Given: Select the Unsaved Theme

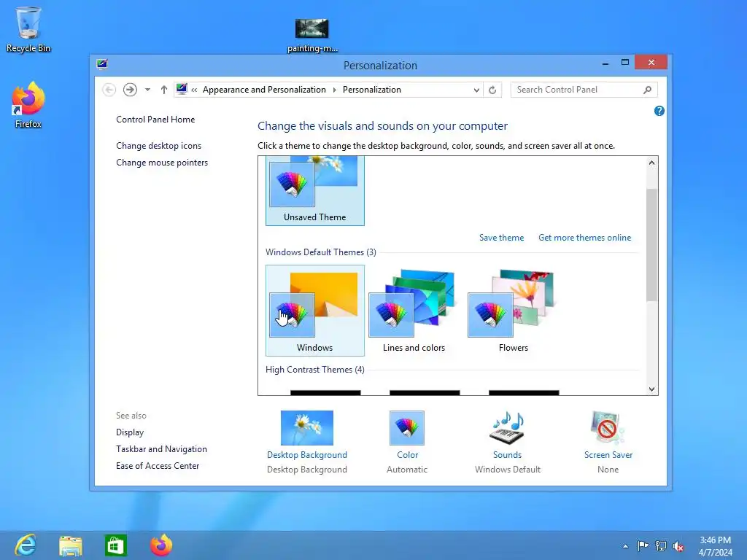Looking at the screenshot, I should coord(315,190).
